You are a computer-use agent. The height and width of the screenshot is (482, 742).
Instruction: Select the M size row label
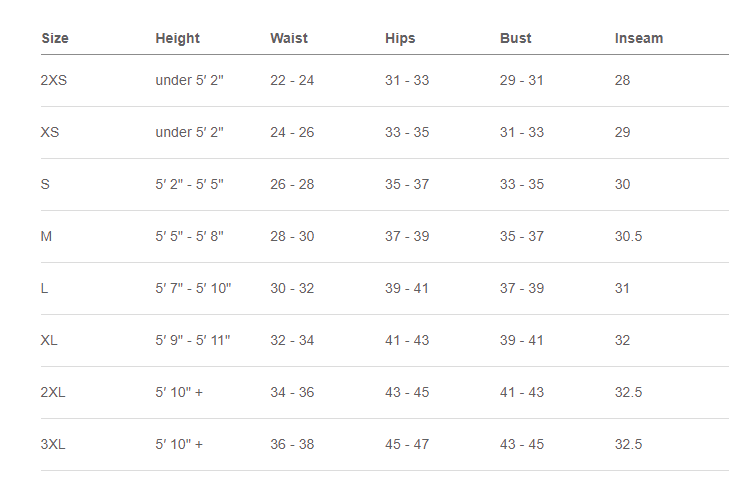(46, 236)
